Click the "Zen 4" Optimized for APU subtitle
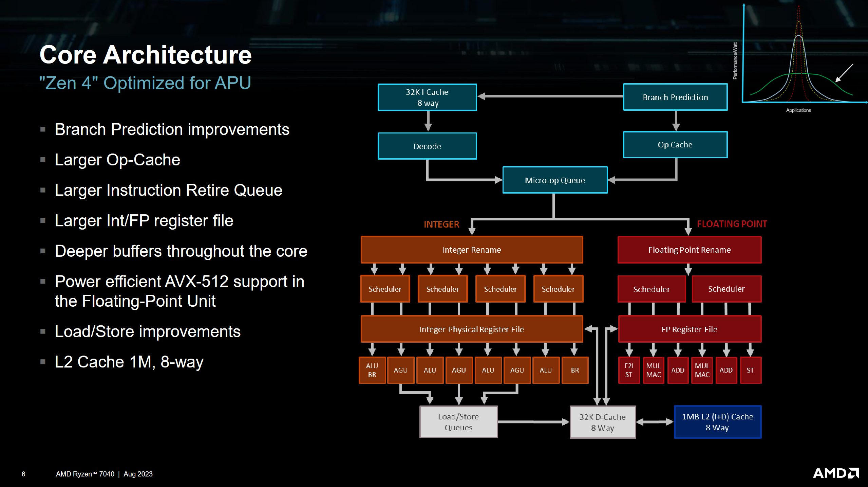868x487 pixels. point(145,83)
